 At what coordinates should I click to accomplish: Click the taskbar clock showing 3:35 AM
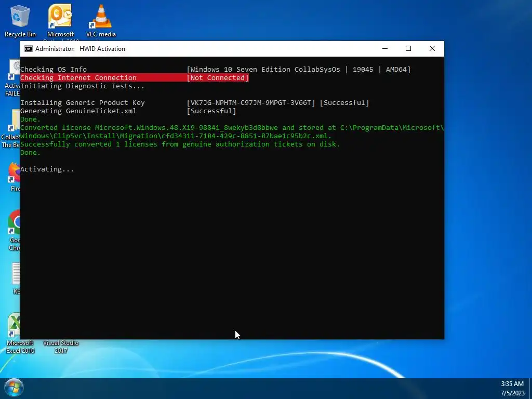(x=512, y=389)
